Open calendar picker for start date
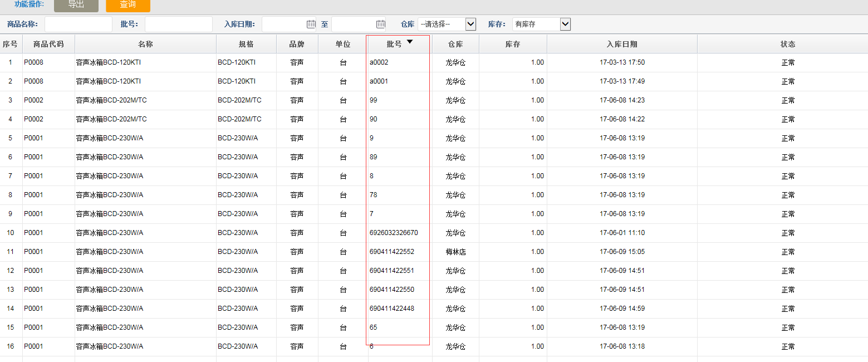This screenshot has height=362, width=868. 311,24
